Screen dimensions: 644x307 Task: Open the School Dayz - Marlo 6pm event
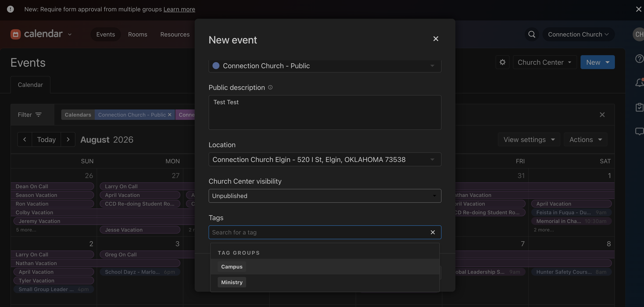[140, 272]
